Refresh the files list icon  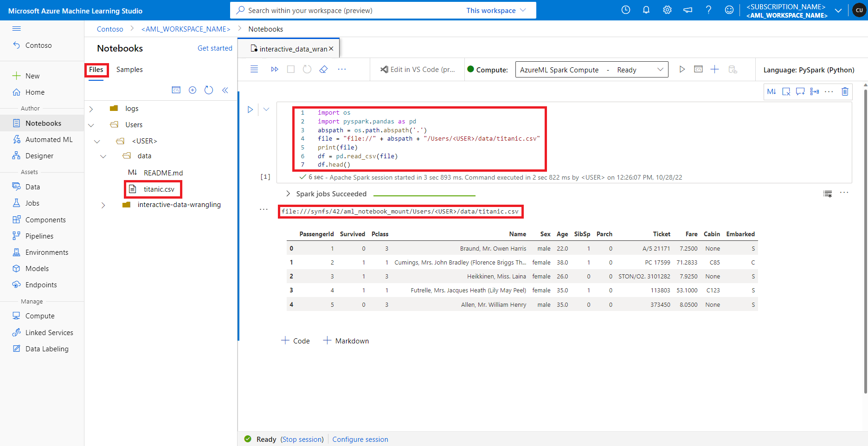tap(209, 90)
